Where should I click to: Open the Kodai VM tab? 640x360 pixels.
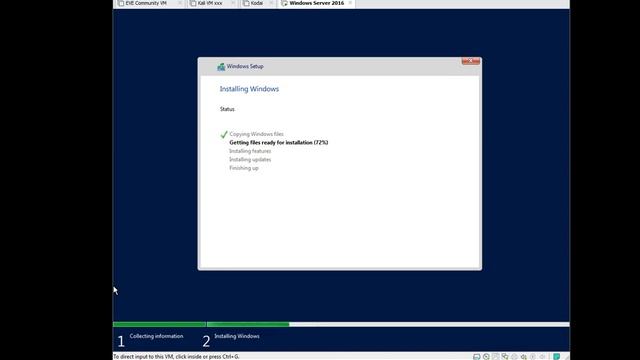(257, 3)
